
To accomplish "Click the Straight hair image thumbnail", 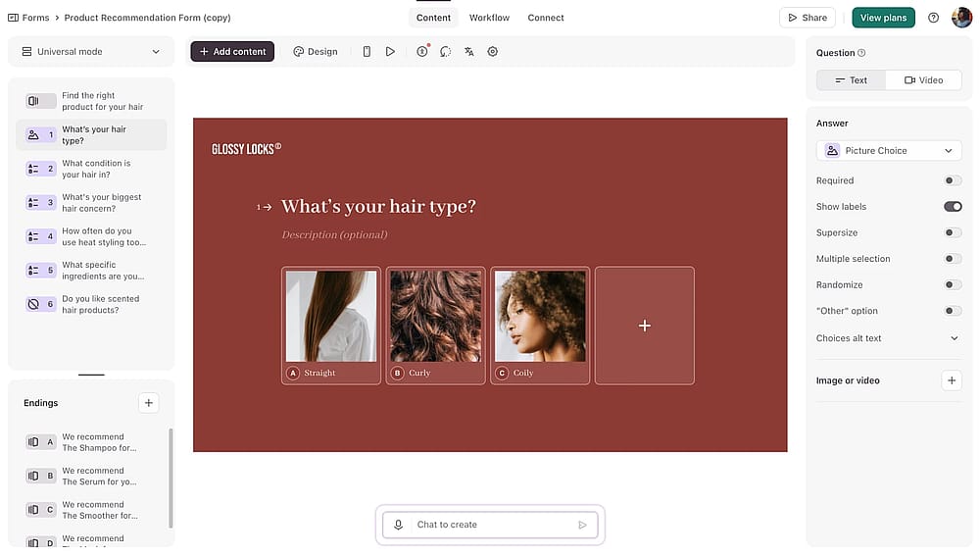I will point(331,316).
